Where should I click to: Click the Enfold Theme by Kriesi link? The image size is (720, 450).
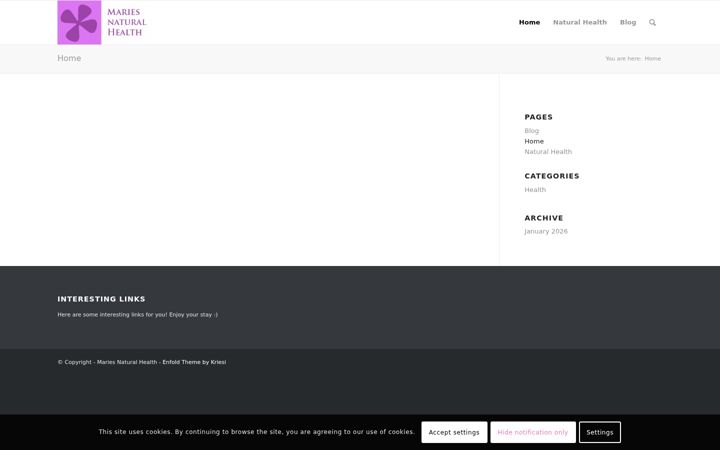[x=194, y=362]
